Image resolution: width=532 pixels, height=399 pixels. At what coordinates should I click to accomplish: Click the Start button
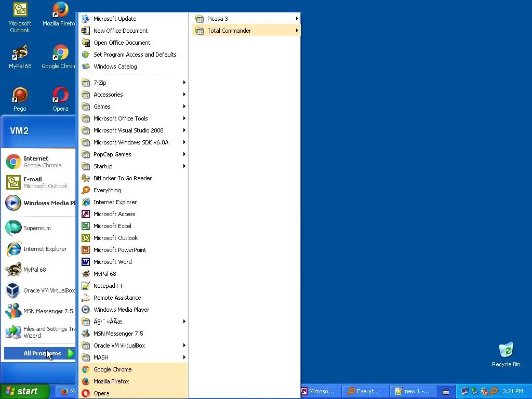click(x=24, y=391)
